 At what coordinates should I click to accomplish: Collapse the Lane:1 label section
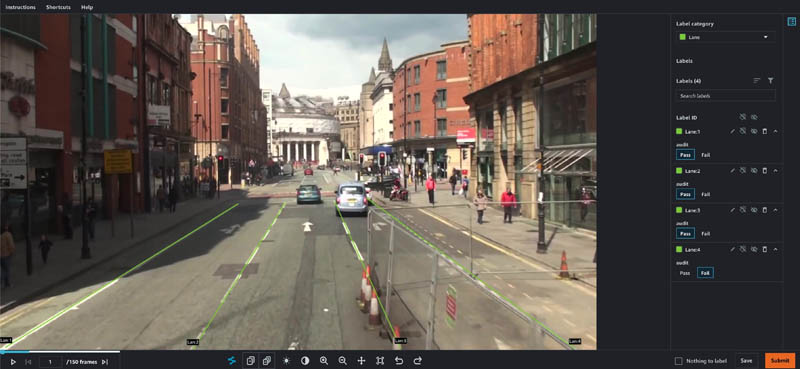(x=775, y=131)
